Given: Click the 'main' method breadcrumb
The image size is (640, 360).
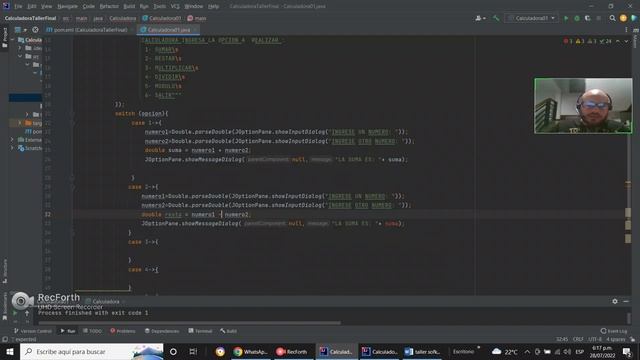Looking at the screenshot, I should click(x=197, y=18).
